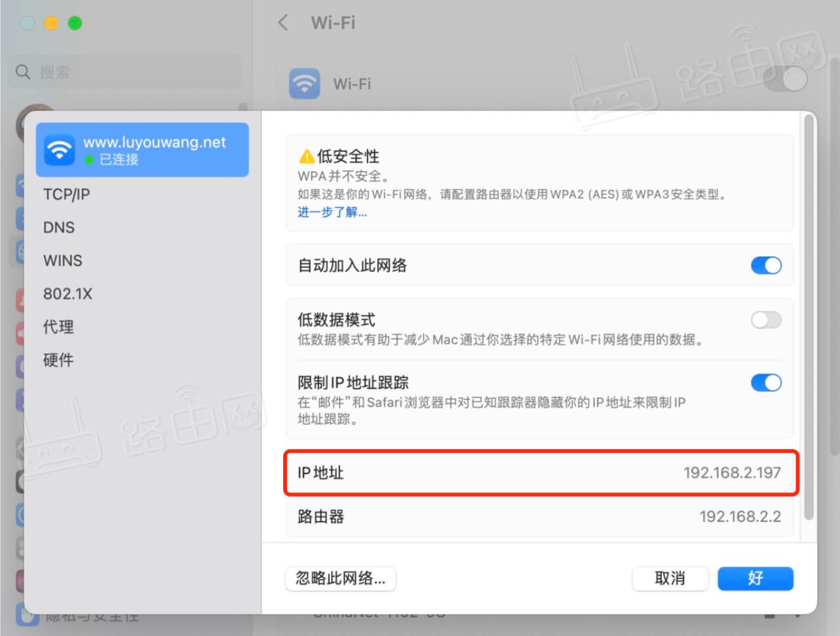
Task: Switch to the TCP/IP settings section
Action: [66, 195]
